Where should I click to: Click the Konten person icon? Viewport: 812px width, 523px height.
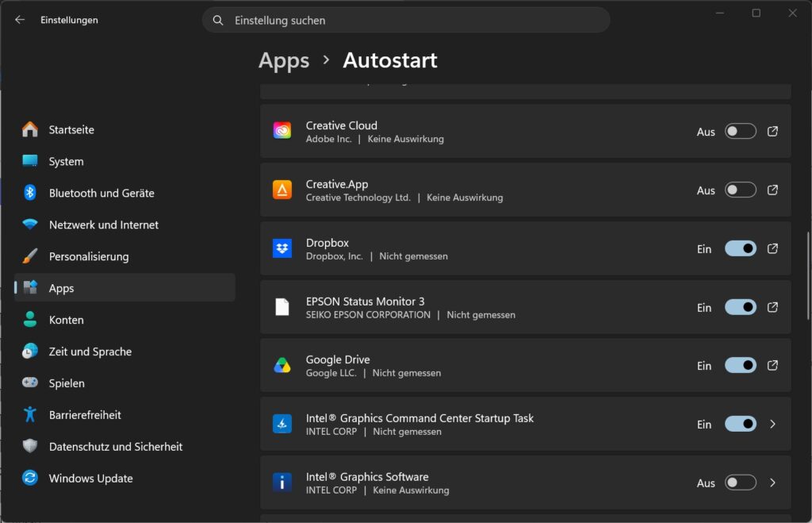(x=30, y=319)
